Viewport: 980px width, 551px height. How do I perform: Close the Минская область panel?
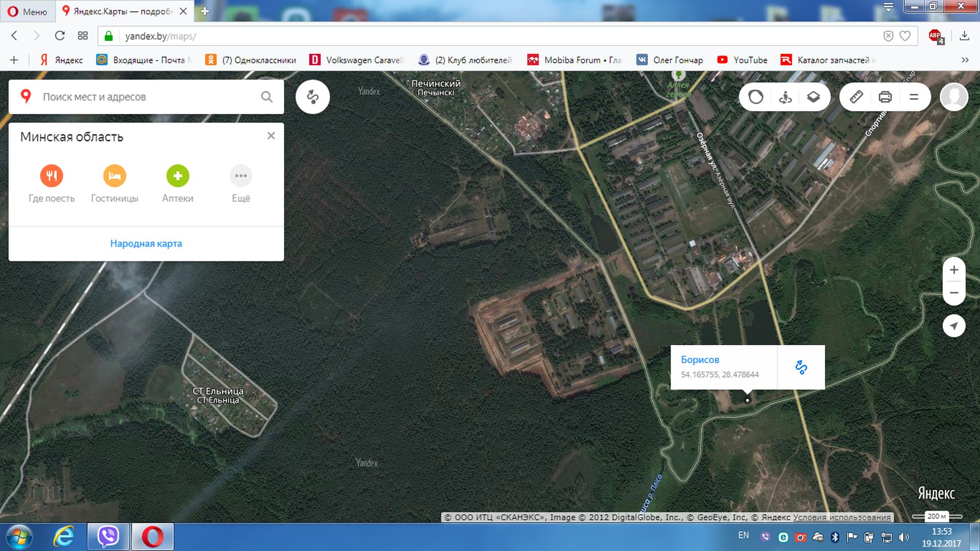tap(271, 136)
